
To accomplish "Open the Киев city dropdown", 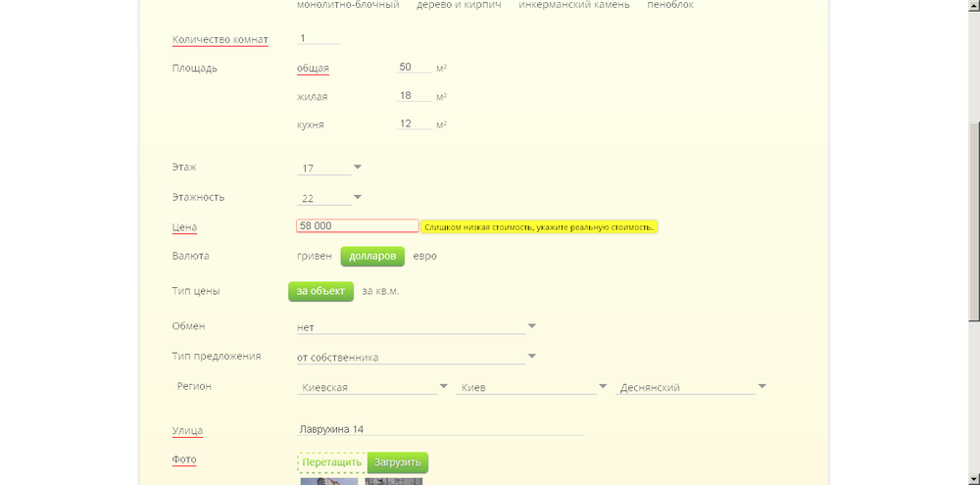I will (x=532, y=387).
